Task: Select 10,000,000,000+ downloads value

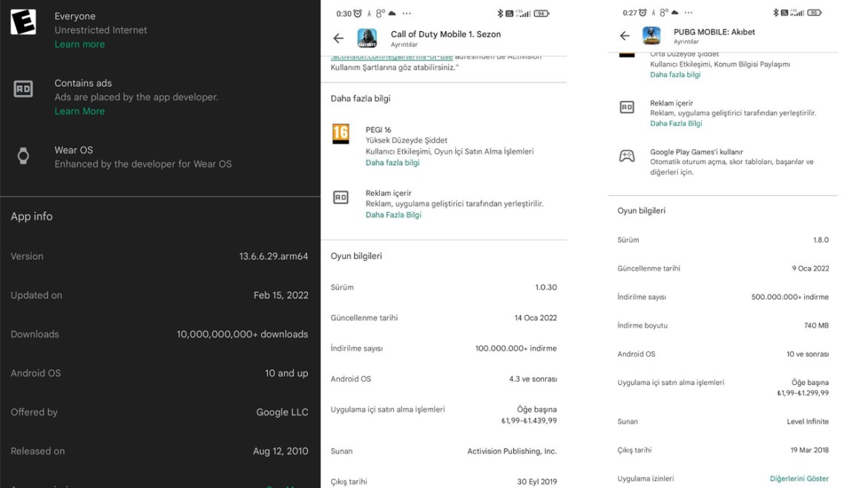Action: (242, 334)
